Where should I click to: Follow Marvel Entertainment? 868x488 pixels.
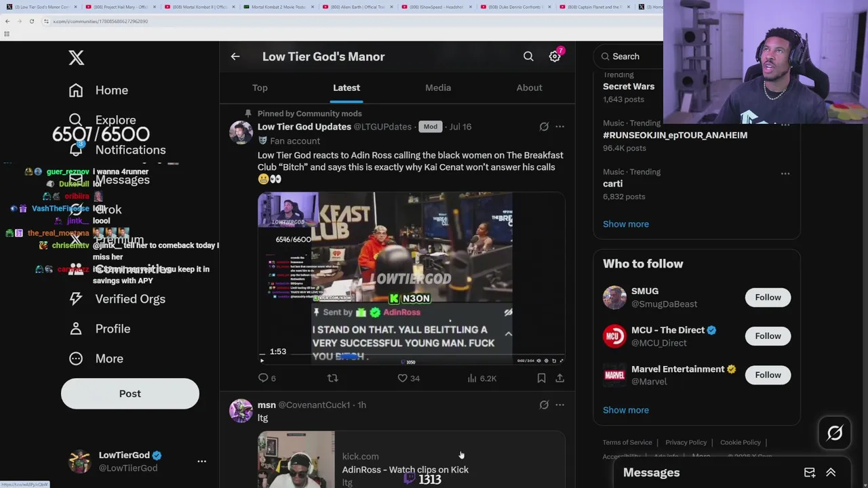click(x=768, y=375)
